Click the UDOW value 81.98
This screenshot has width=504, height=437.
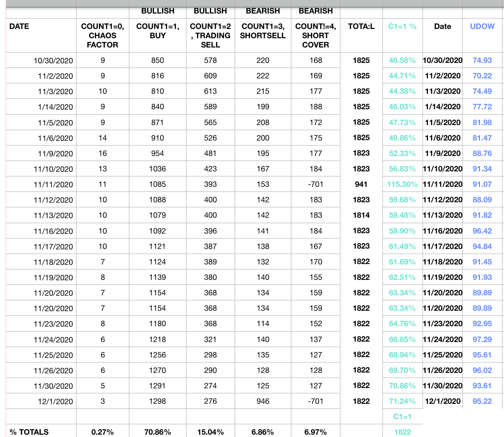[x=482, y=122]
